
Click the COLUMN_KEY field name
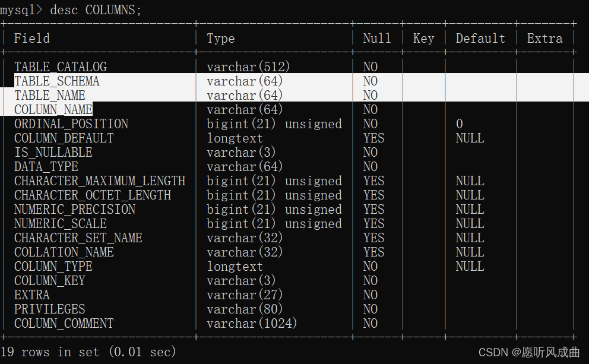coord(50,281)
